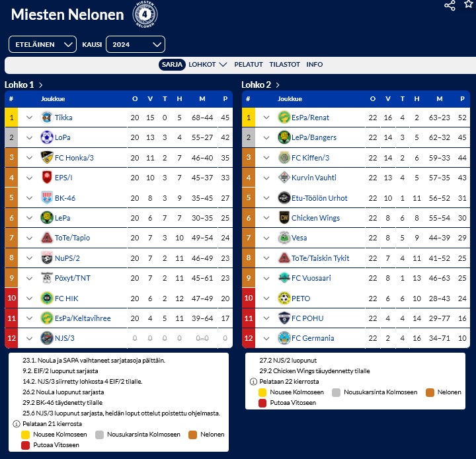The width and height of the screenshot is (476, 459).
Task: Click the EsPa/Renat team crest
Action: [x=284, y=118]
